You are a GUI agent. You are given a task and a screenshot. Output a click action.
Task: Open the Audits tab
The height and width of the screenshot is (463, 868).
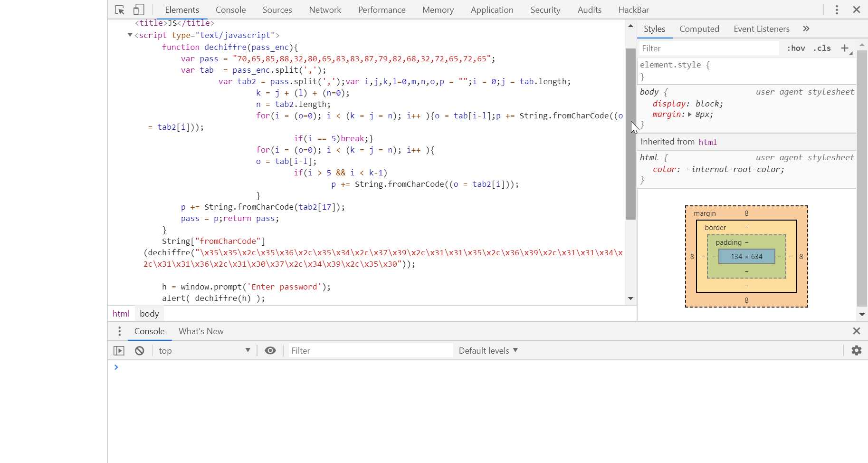(589, 10)
